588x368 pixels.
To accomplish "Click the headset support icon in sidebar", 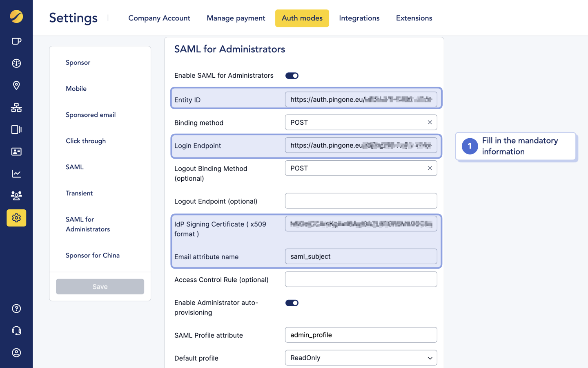I will pyautogui.click(x=16, y=331).
